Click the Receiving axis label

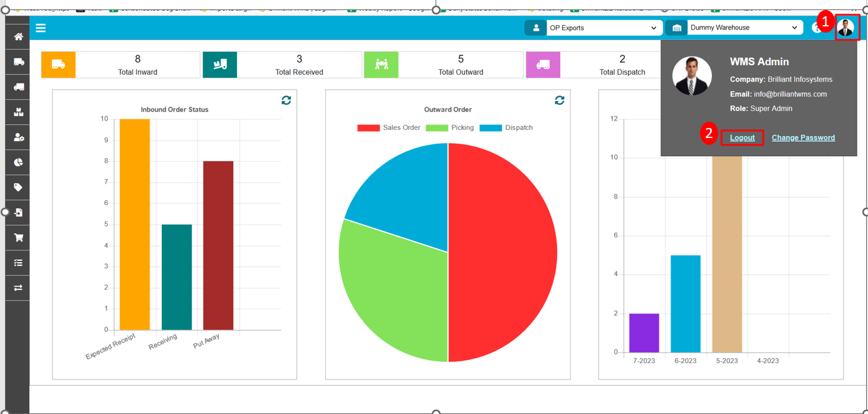tap(163, 342)
